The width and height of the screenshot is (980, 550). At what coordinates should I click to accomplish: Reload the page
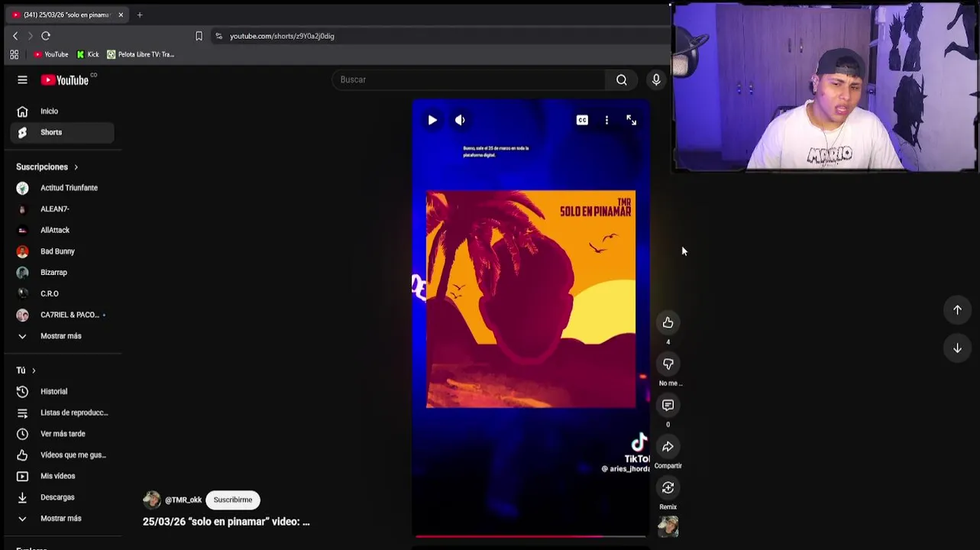[46, 36]
